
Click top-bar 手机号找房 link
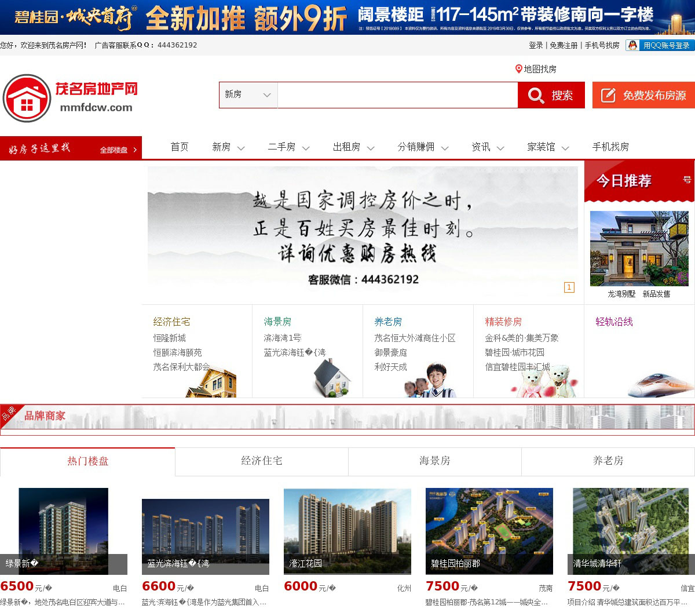602,45
